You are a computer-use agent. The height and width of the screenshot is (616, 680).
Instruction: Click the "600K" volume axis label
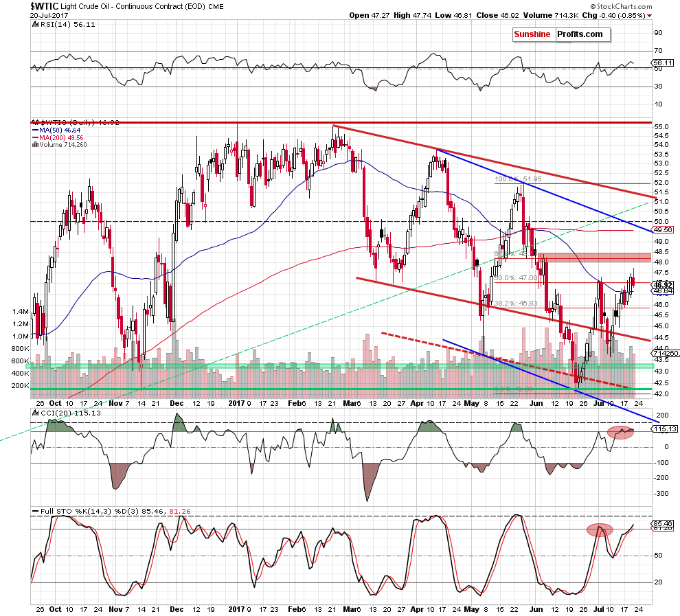point(20,361)
